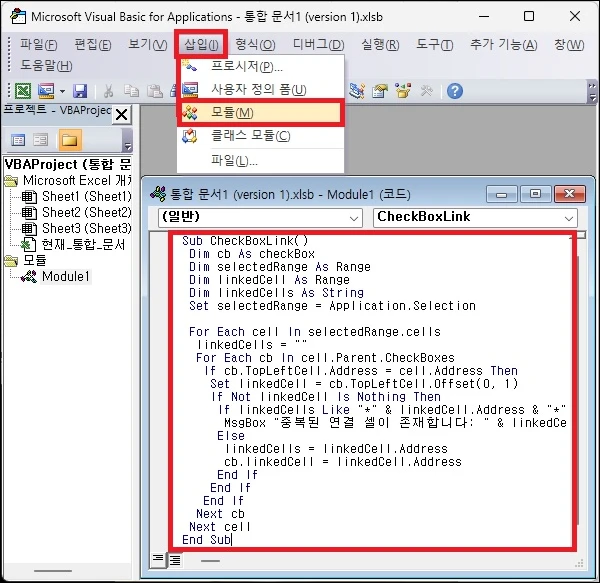This screenshot has height=583, width=600.
Task: Choose 모듈(M) from Insert menu
Action: (x=261, y=112)
